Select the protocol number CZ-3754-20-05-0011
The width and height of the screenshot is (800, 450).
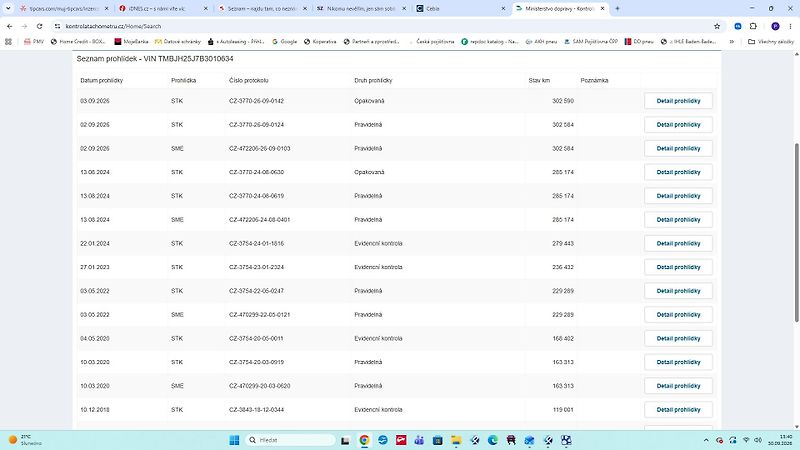click(x=256, y=338)
